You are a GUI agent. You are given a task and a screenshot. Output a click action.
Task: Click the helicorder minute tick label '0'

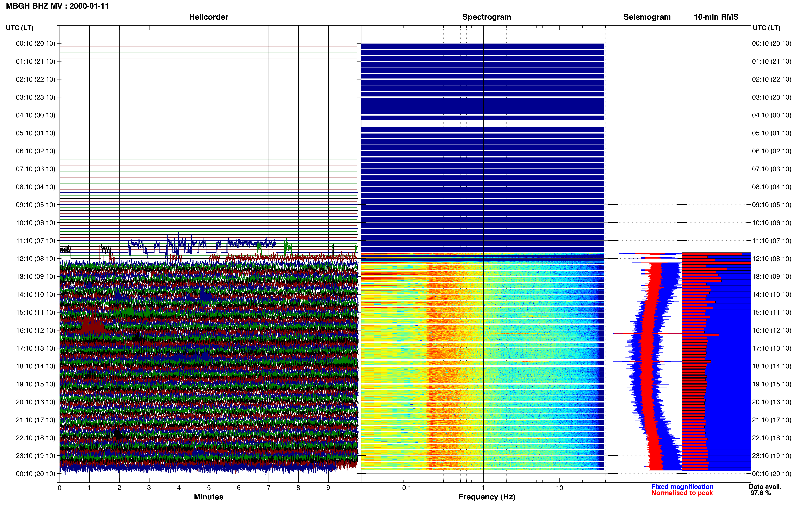coord(59,488)
